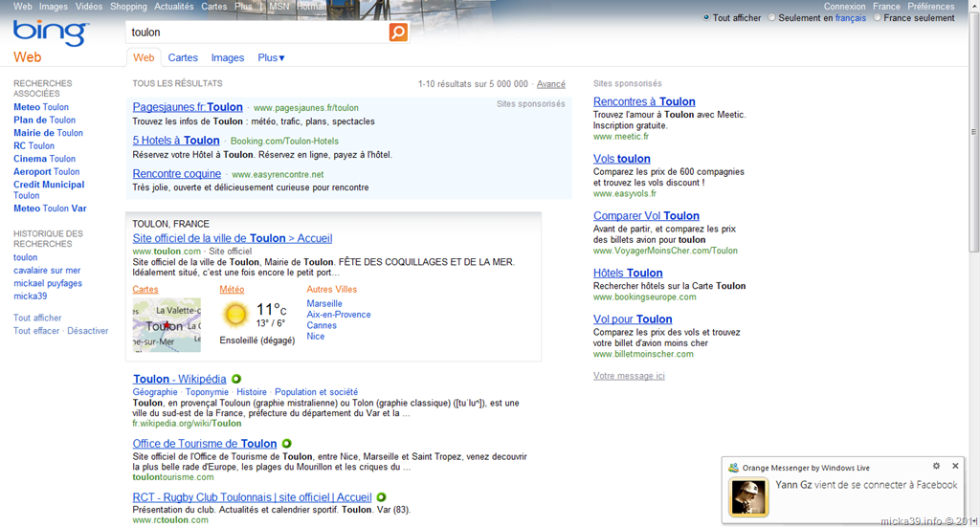This screenshot has height=527, width=980.
Task: Click the sunny weather icon
Action: [x=235, y=314]
